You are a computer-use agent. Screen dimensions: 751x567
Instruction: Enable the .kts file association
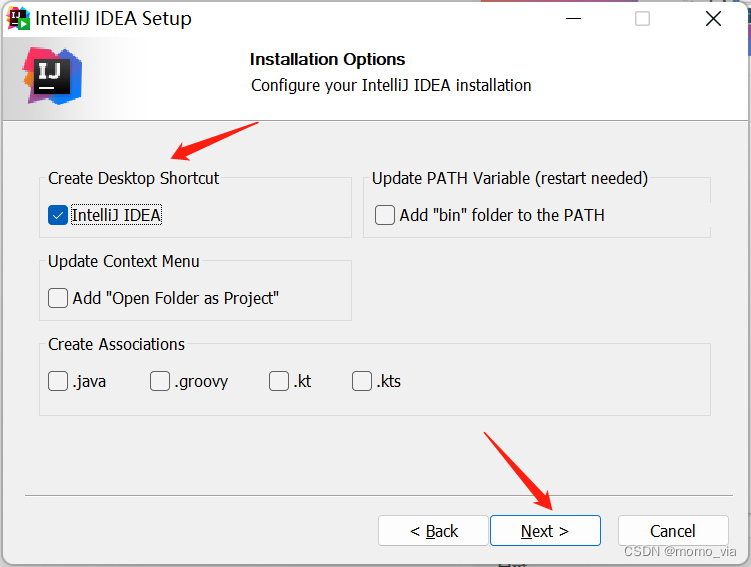point(362,381)
